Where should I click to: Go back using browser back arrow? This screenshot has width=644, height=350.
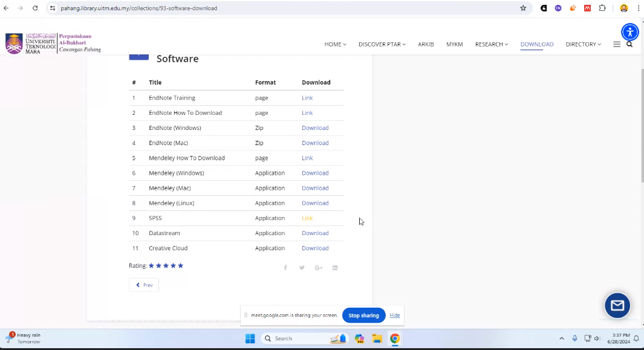click(x=6, y=8)
